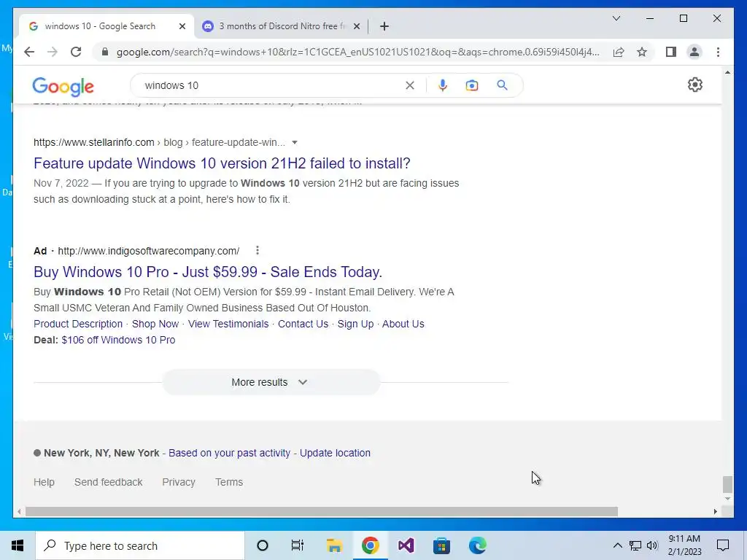
Task: Open File Explorer from taskbar
Action: [334, 545]
